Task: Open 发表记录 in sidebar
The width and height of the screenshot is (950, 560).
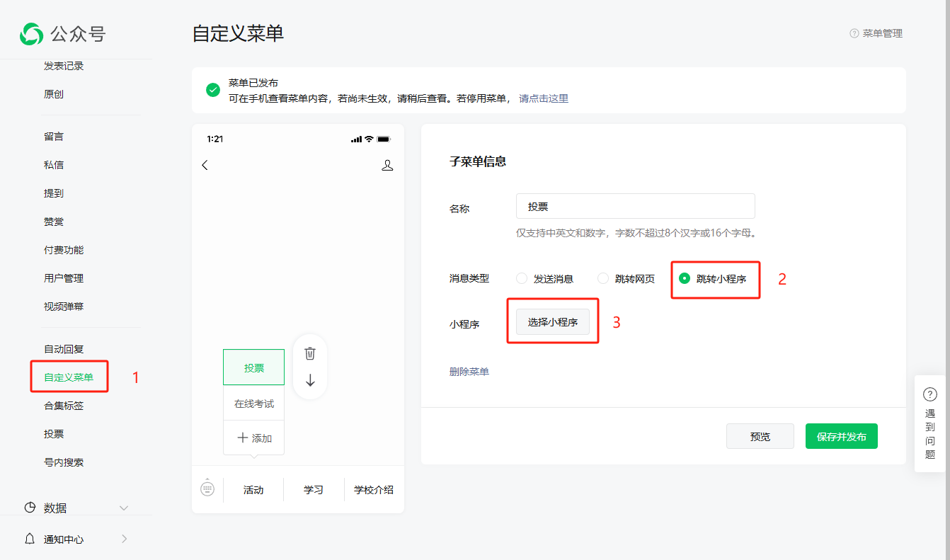Action: click(x=64, y=66)
